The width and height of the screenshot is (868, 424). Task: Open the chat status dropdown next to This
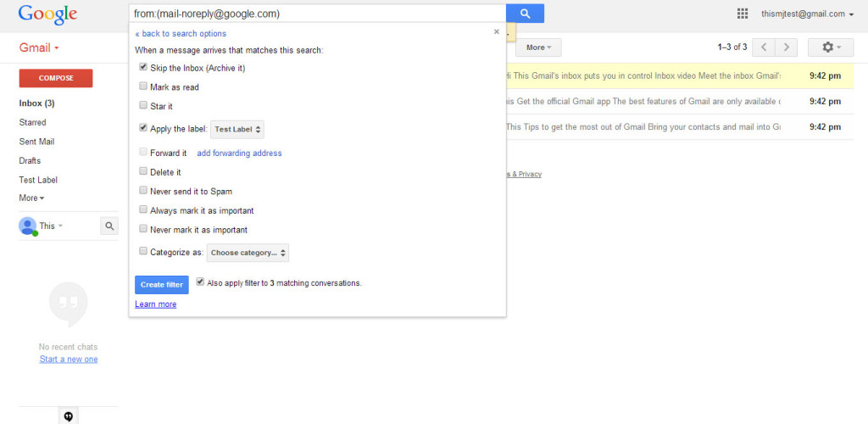point(60,226)
